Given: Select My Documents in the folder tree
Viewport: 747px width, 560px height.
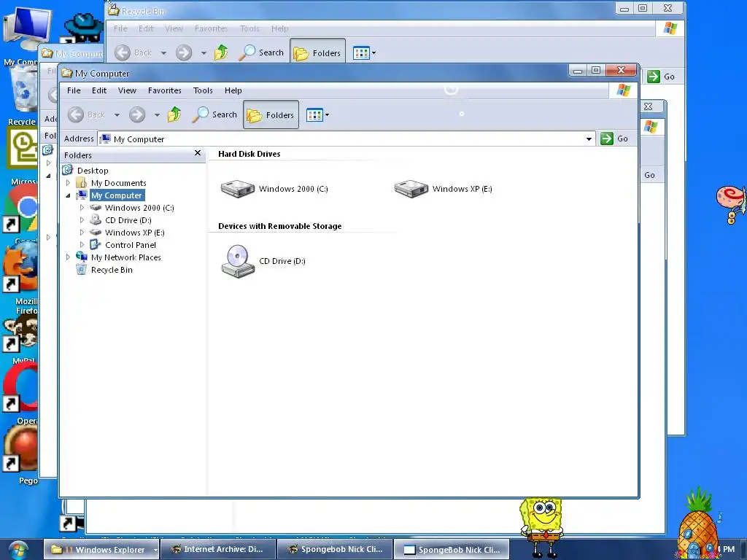Looking at the screenshot, I should pos(119,183).
